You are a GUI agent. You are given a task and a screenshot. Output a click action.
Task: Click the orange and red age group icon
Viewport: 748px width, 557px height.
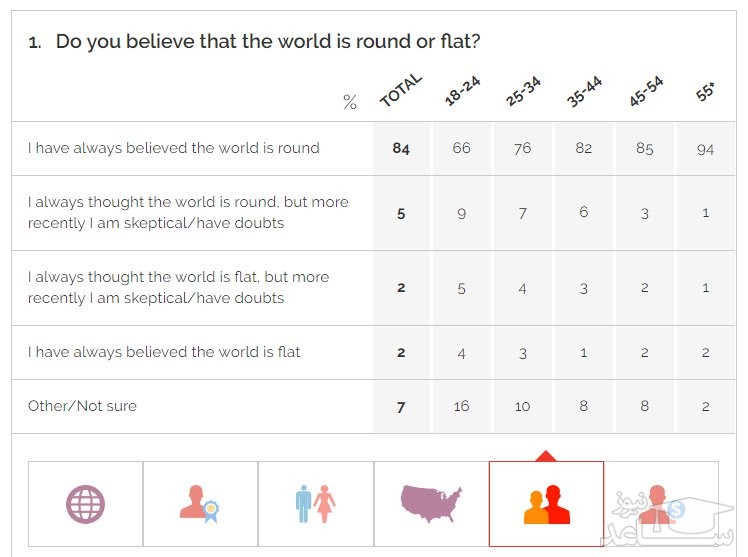tap(546, 505)
